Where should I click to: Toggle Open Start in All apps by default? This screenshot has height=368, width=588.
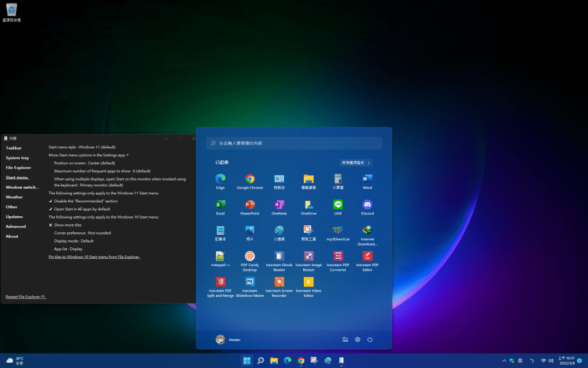tap(82, 209)
